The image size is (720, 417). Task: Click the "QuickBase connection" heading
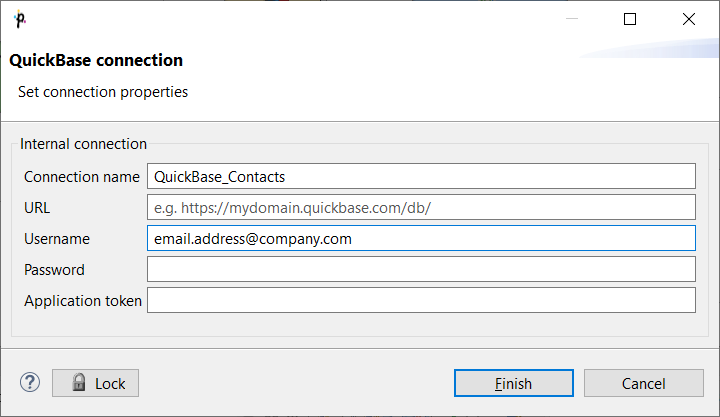96,60
